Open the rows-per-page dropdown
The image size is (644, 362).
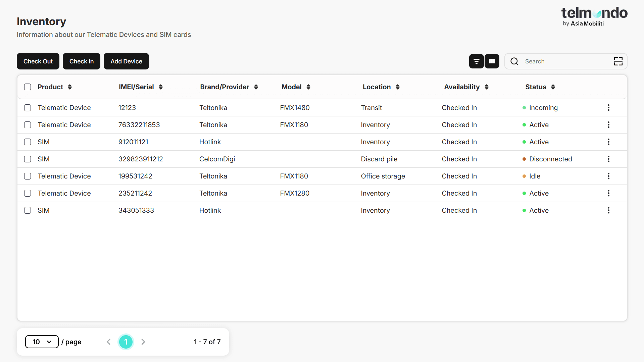tap(42, 342)
